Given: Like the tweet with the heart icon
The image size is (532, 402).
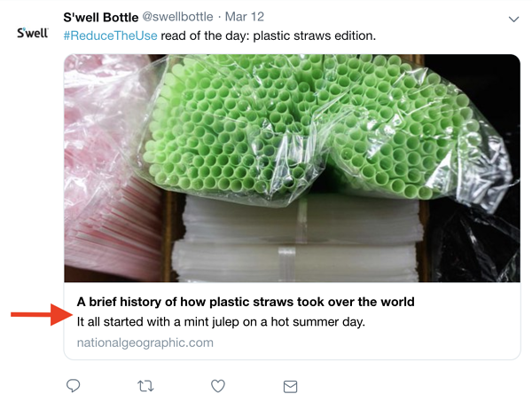Looking at the screenshot, I should [218, 386].
